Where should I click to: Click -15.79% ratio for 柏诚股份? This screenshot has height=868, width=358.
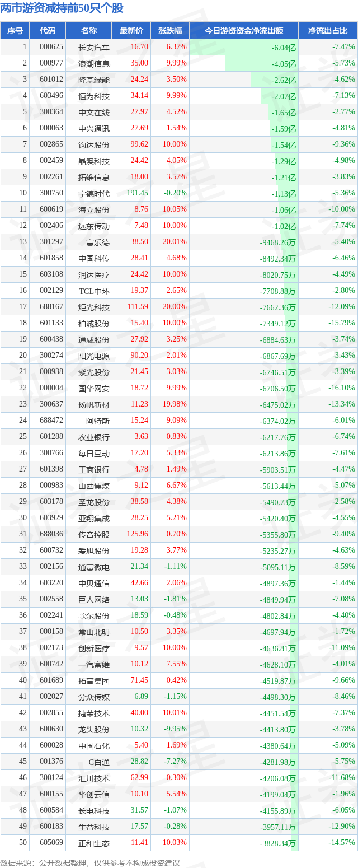coord(342,323)
